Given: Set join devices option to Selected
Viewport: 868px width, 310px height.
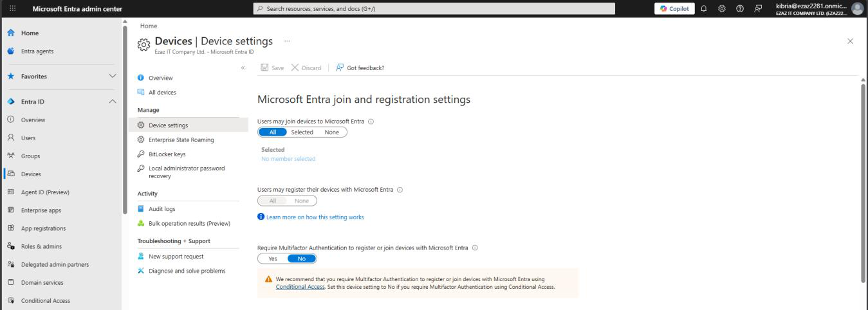Looking at the screenshot, I should click(x=302, y=132).
